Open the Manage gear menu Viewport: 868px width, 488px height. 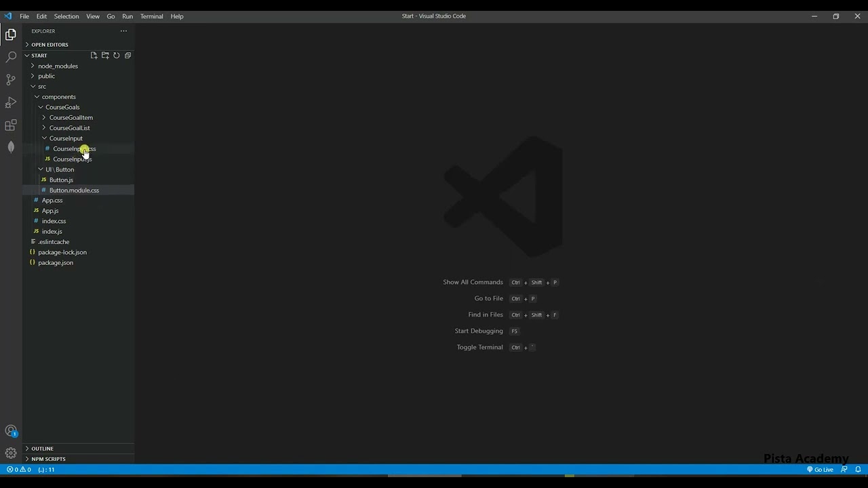pyautogui.click(x=11, y=453)
